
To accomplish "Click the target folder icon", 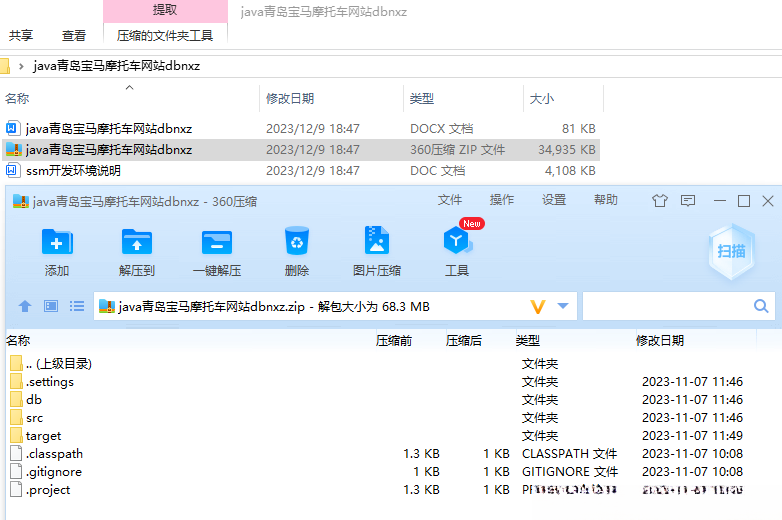I will pyautogui.click(x=16, y=436).
